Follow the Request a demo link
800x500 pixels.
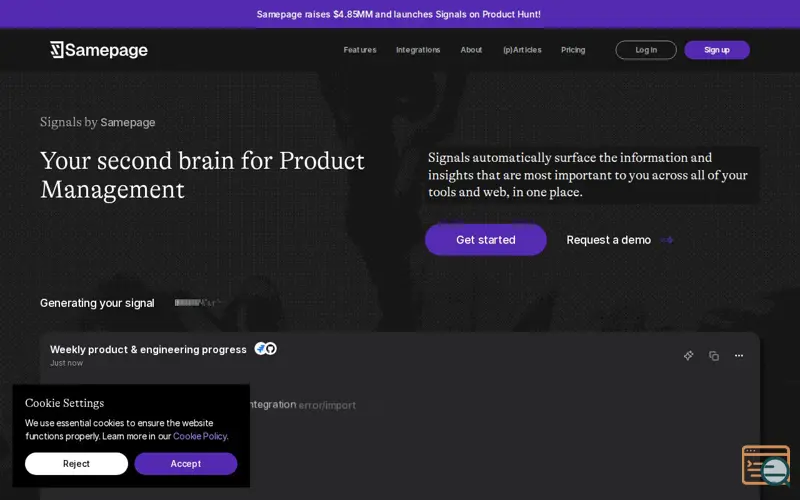click(609, 240)
